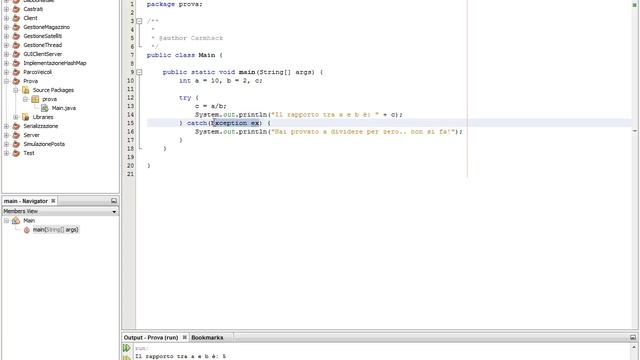
Task: Collapse the prova package node
Action: (x=25, y=99)
